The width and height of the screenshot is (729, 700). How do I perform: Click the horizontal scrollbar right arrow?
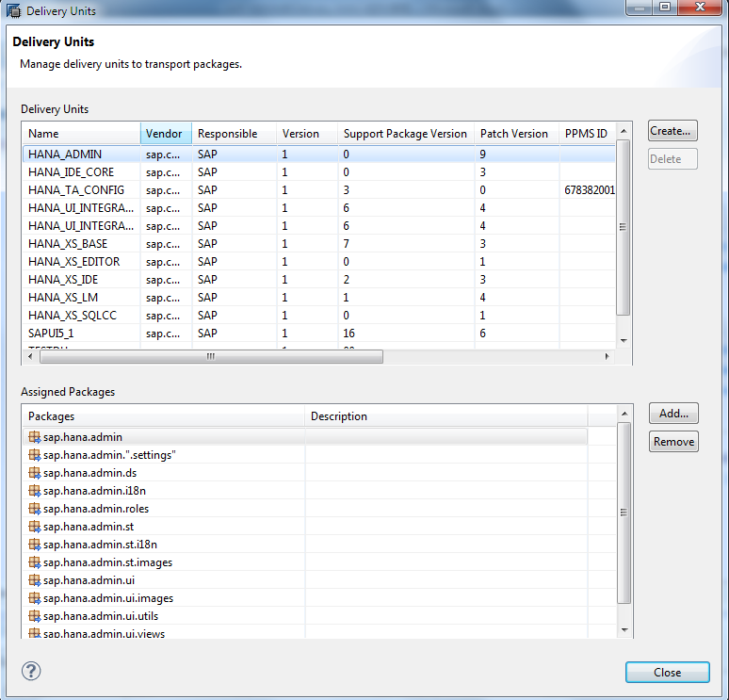tap(607, 356)
